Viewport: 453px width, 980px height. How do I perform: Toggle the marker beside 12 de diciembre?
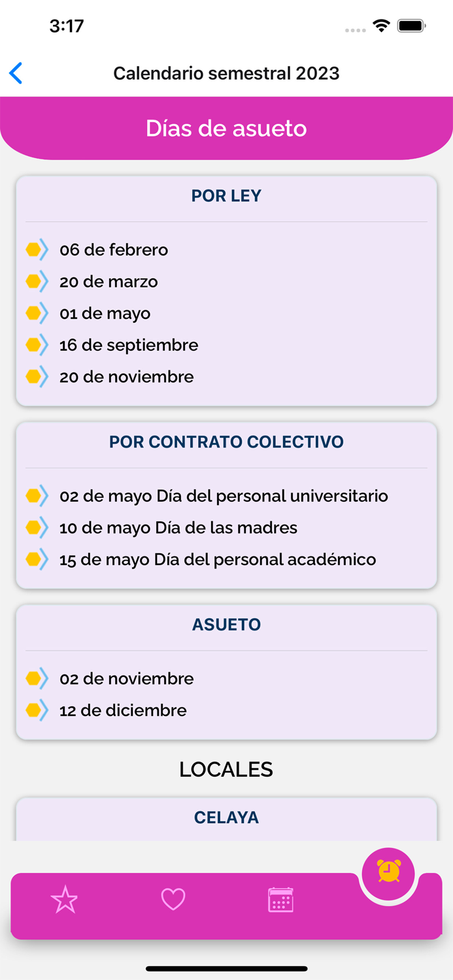pyautogui.click(x=35, y=710)
